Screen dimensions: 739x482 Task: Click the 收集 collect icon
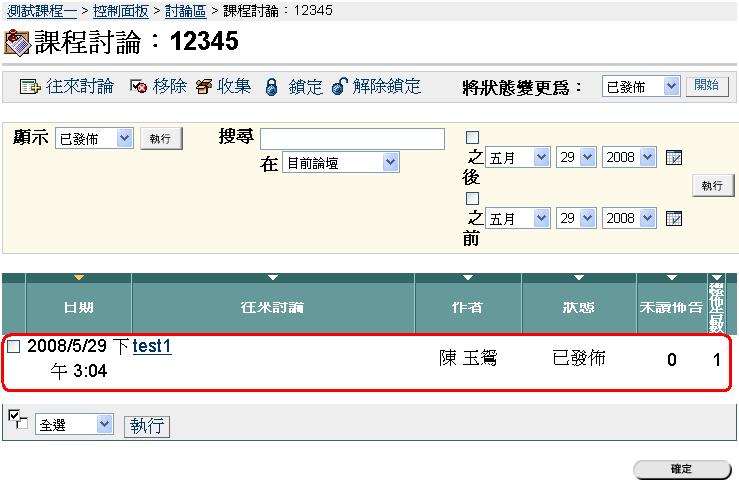coord(204,87)
